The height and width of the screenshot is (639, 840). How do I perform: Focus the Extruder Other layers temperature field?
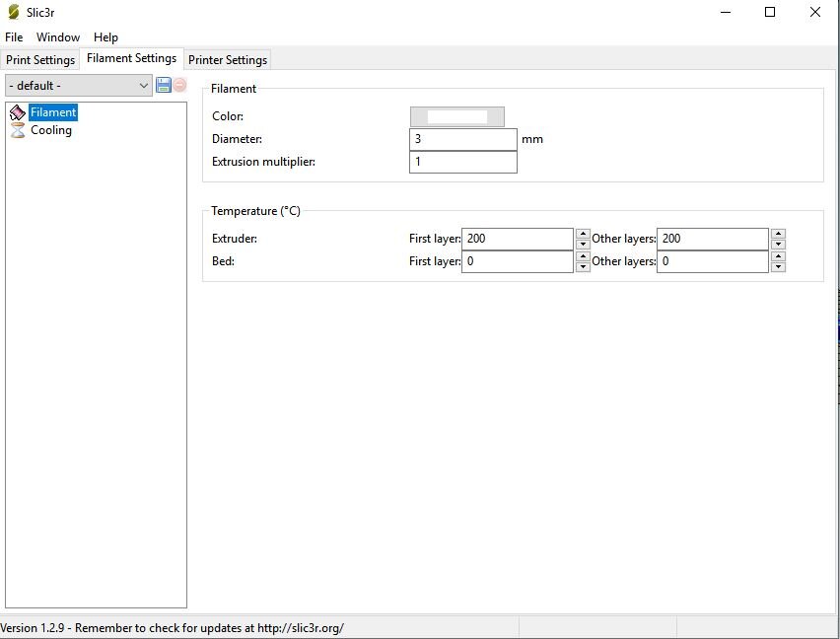coord(713,239)
